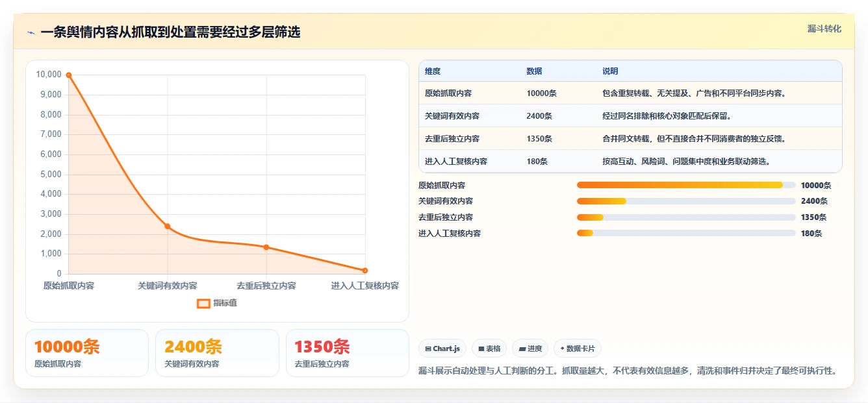Viewport: 868px width, 403px height.
Task: Click x-axis label 关键词有效内容
Action: [168, 286]
